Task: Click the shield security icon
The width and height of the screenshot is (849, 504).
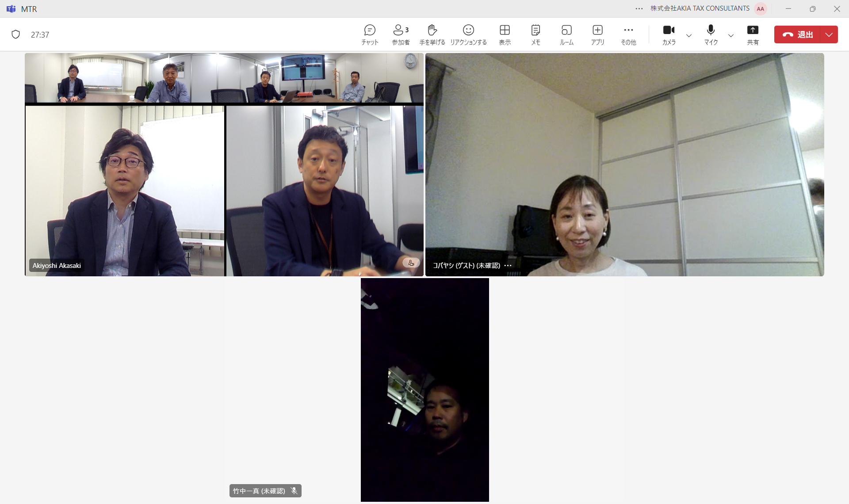Action: 15,34
